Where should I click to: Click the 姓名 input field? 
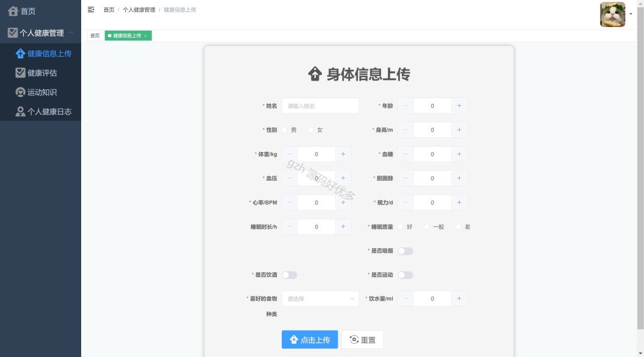[x=320, y=106]
